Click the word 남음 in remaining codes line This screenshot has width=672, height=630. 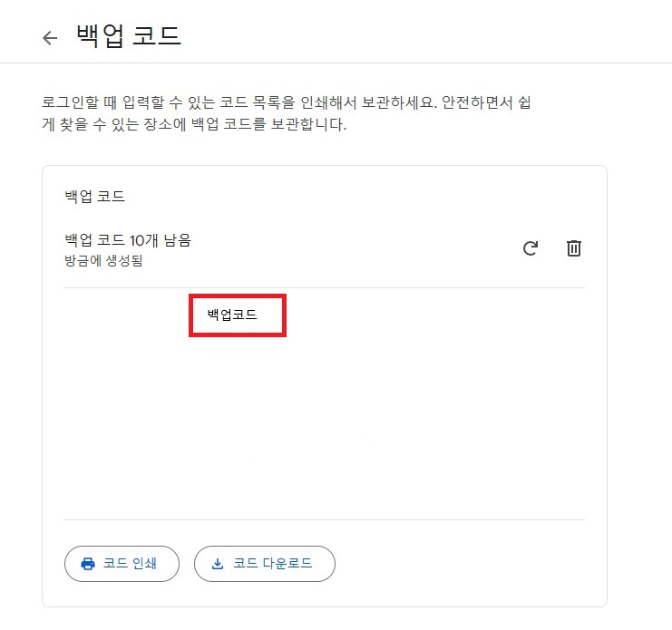pyautogui.click(x=178, y=240)
